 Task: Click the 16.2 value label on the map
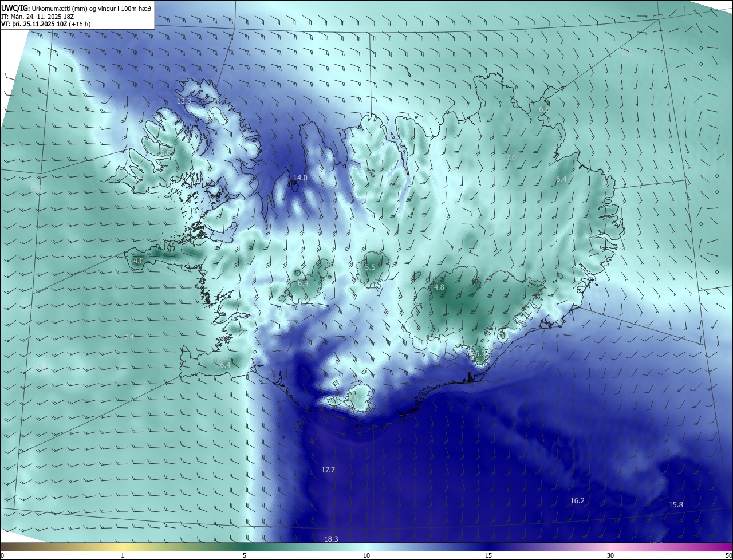click(577, 500)
